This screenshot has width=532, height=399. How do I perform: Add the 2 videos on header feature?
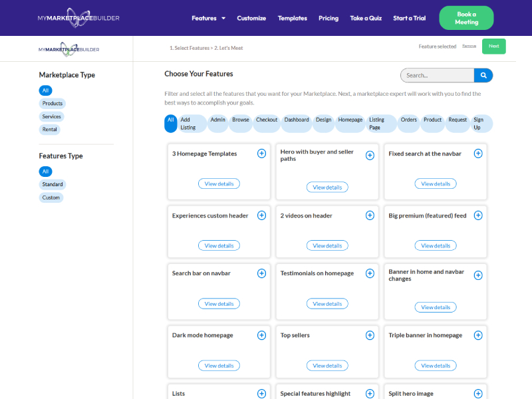[370, 215]
